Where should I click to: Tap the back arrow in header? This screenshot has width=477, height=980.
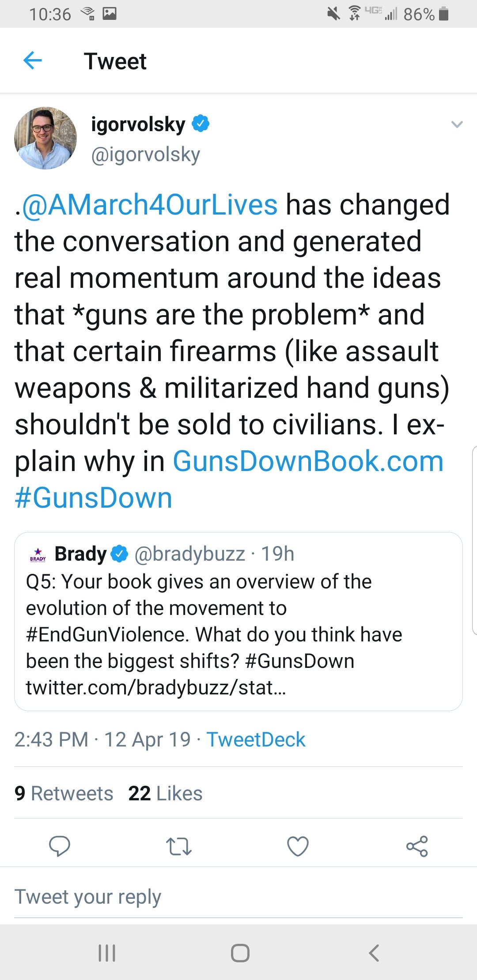pyautogui.click(x=33, y=60)
